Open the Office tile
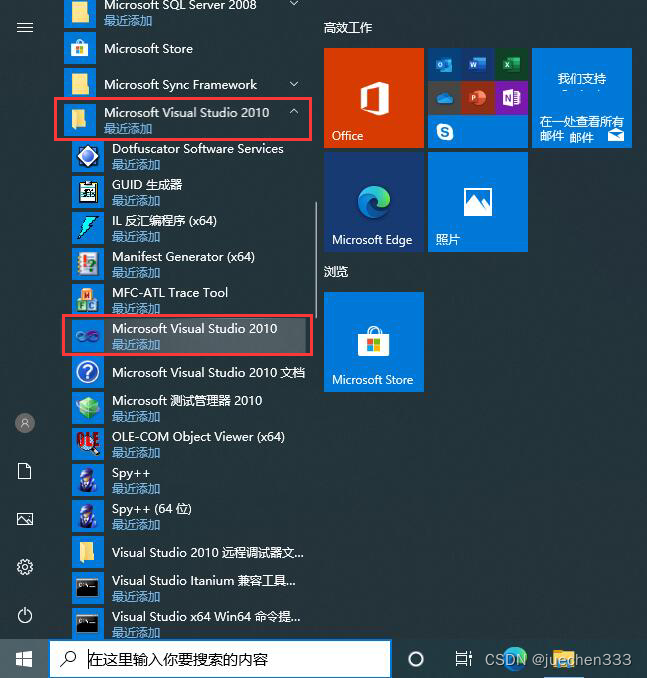This screenshot has width=647, height=678. coord(374,98)
